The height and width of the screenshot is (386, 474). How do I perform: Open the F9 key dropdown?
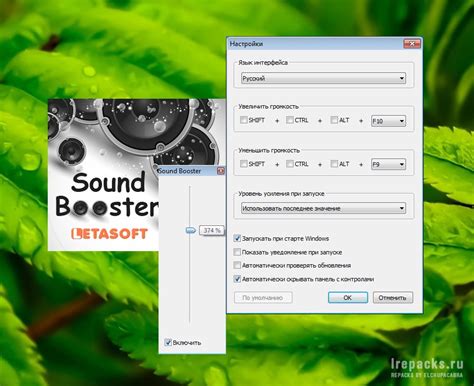coord(388,164)
